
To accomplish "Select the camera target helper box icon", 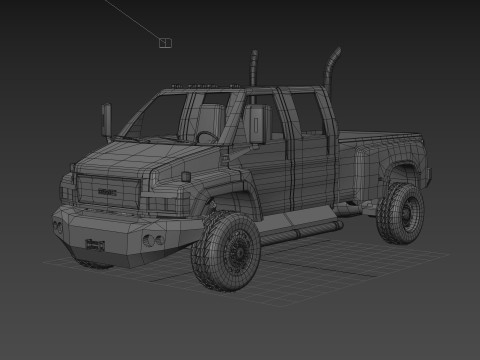I will click(165, 43).
